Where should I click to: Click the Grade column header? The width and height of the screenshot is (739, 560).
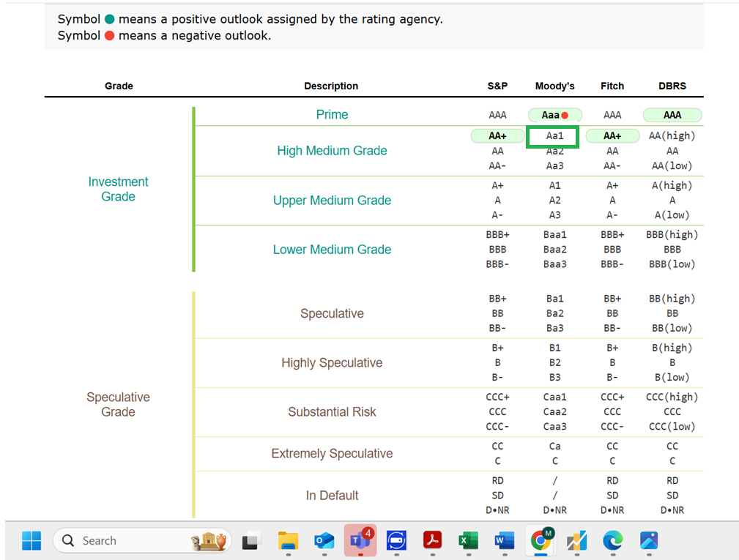pyautogui.click(x=119, y=86)
